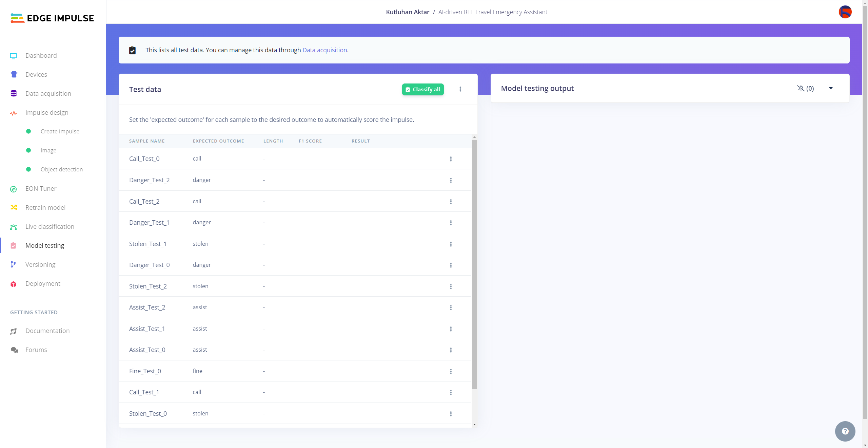Click the test data list scrollbar
Viewport: 868px width, 448px height.
[x=474, y=265]
